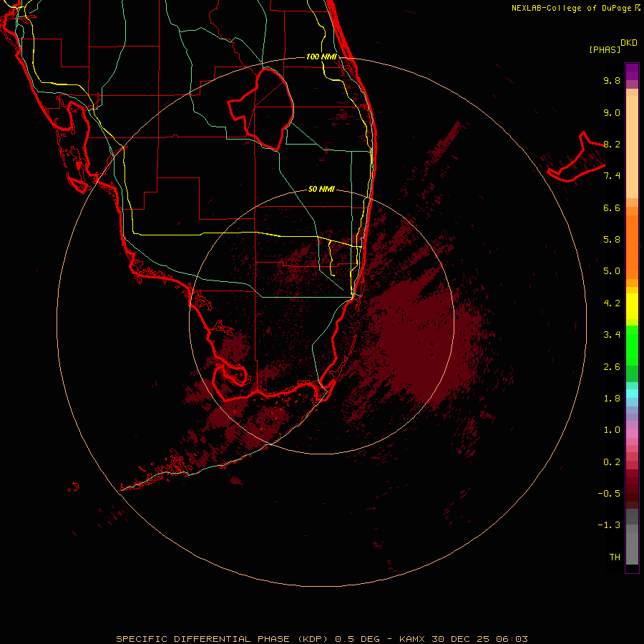This screenshot has height=644, width=644.
Task: Click the 50 NMI range ring label
Action: 321,189
